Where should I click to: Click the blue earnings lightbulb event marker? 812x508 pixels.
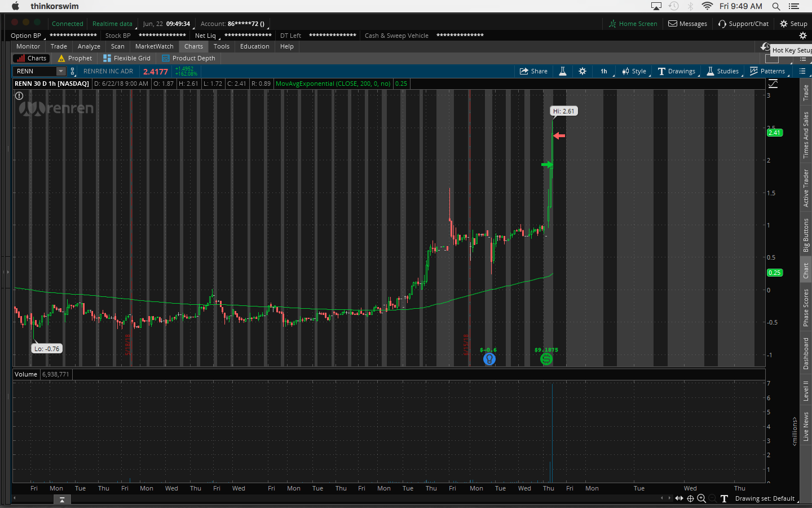tap(489, 359)
